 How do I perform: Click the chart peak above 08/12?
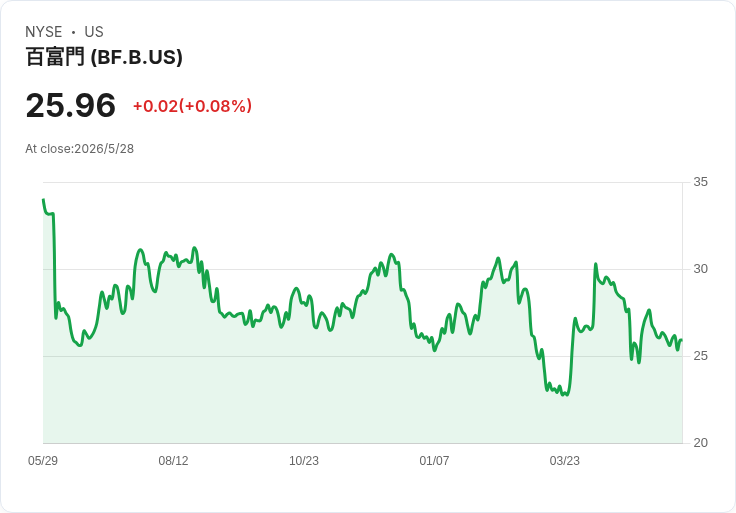pyautogui.click(x=194, y=248)
